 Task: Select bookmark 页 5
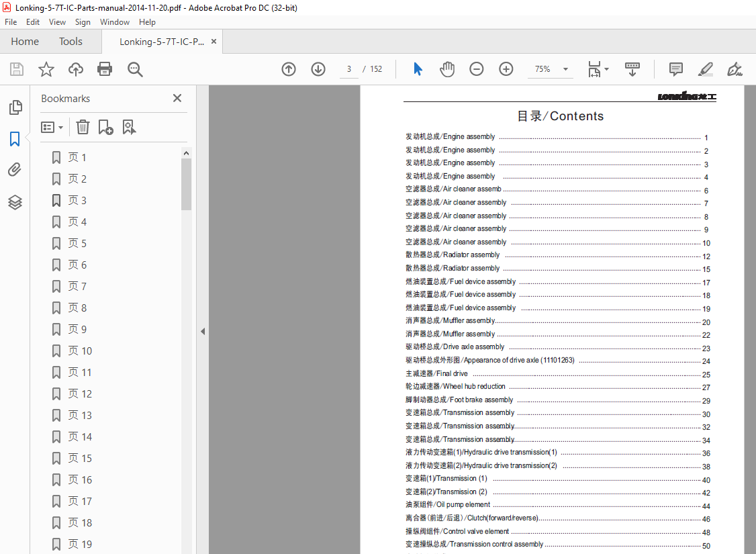77,244
